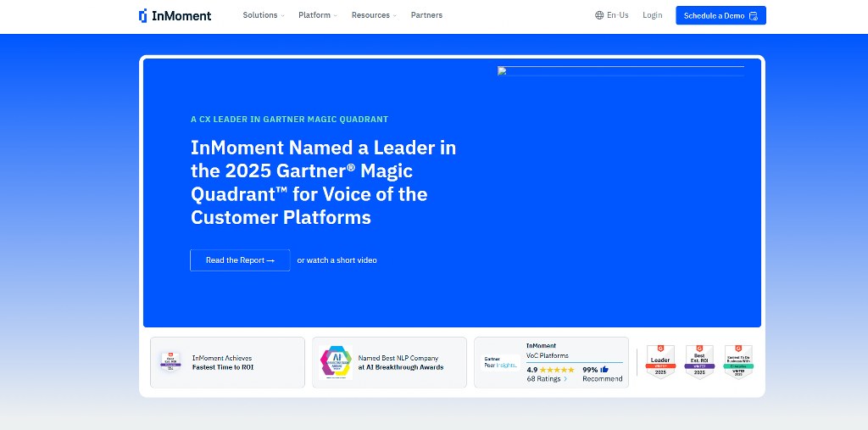Screen dimensions: 868x430
Task: Click the AI Breakthrough Award hexagon badge
Action: 336,362
